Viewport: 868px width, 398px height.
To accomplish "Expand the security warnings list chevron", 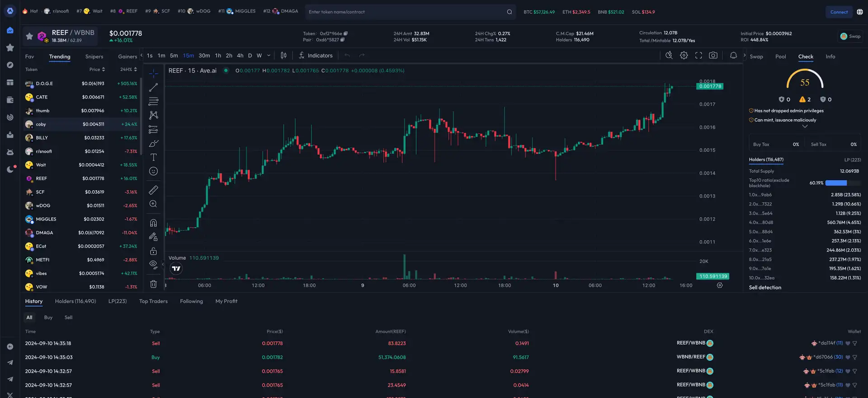I will pos(805,126).
